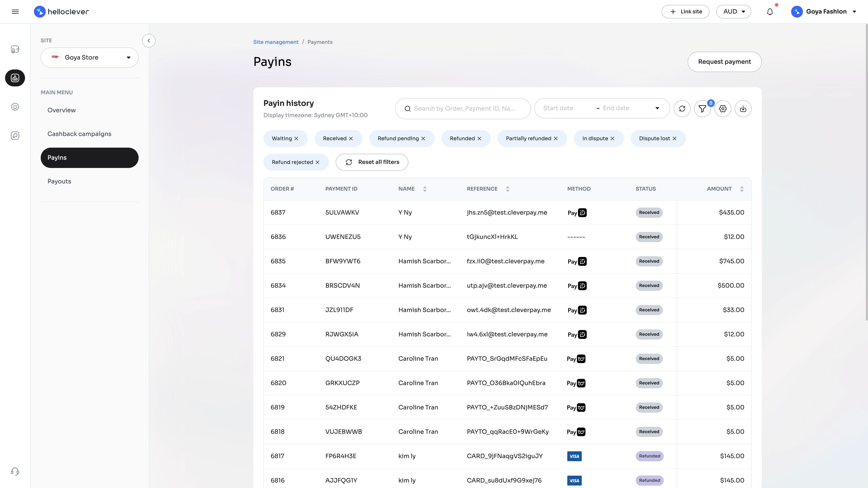The image size is (868, 488).
Task: Click the PayTo icon for order 6821
Action: (x=576, y=359)
